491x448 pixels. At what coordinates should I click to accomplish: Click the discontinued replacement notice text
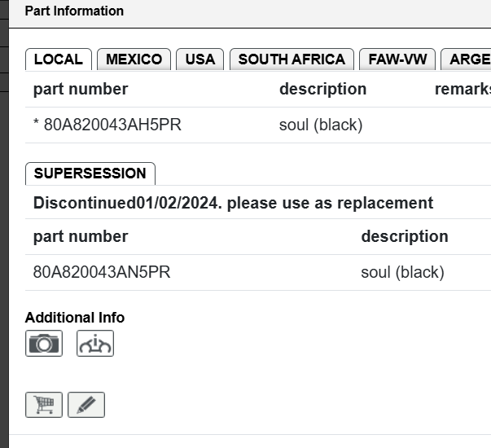(x=233, y=203)
